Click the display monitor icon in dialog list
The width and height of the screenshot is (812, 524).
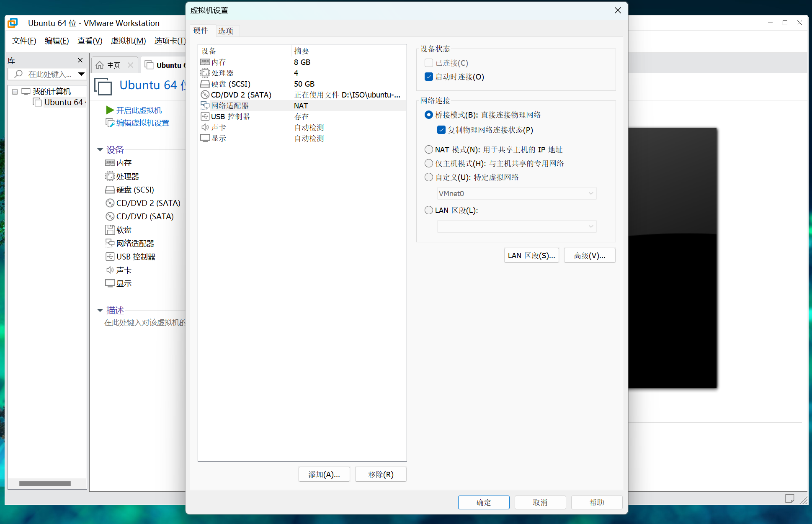(205, 138)
